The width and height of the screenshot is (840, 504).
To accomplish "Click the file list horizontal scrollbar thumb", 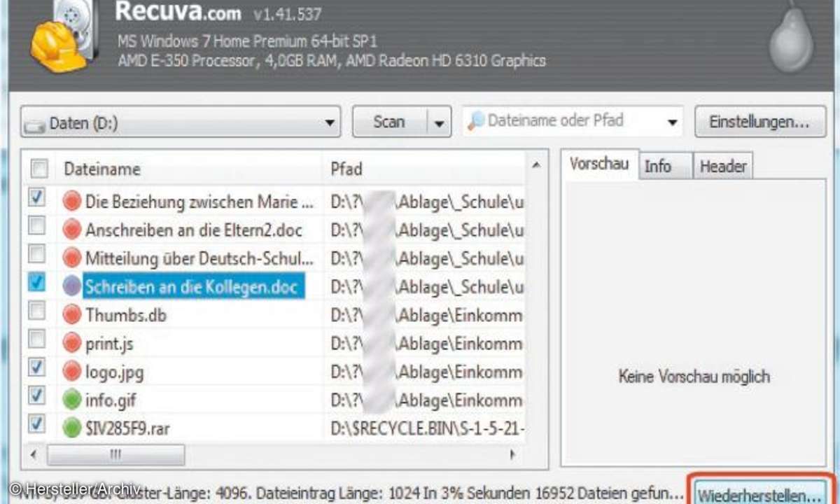I will click(115, 454).
